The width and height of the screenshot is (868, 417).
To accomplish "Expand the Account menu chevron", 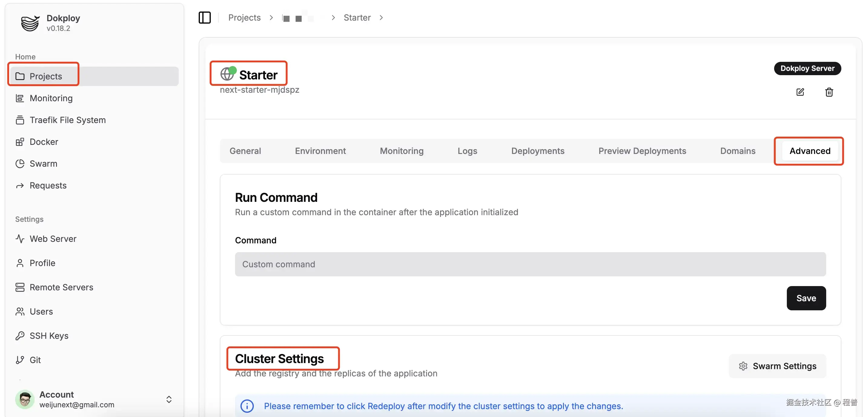I will click(169, 399).
